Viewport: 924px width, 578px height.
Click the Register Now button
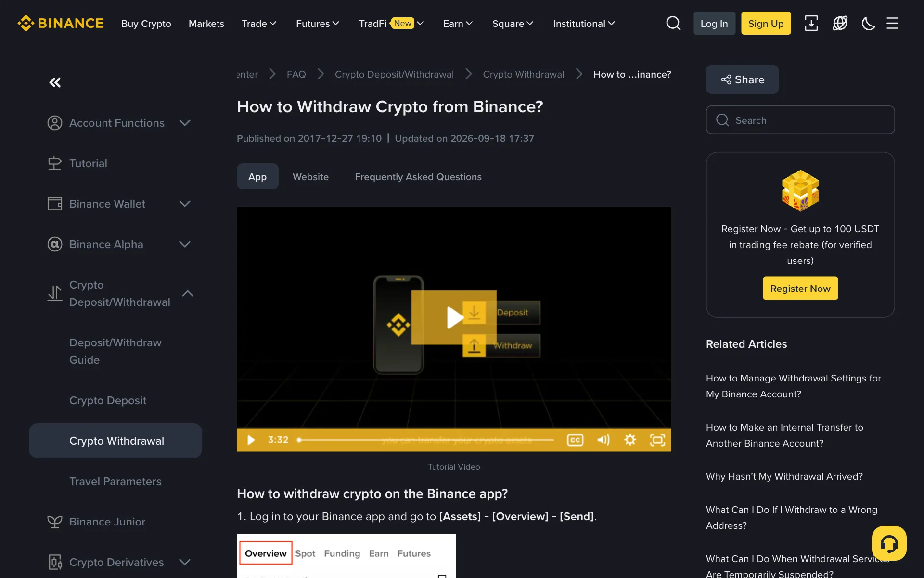[x=800, y=289]
